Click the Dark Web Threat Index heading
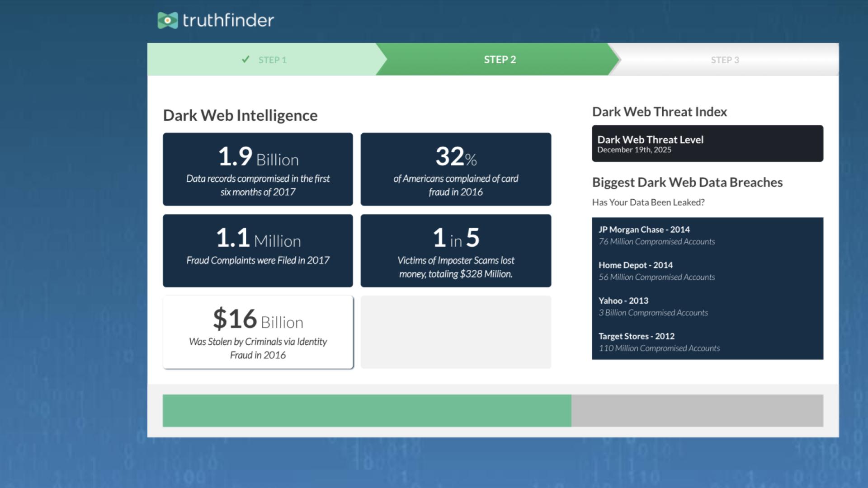The width and height of the screenshot is (868, 488). pyautogui.click(x=660, y=112)
